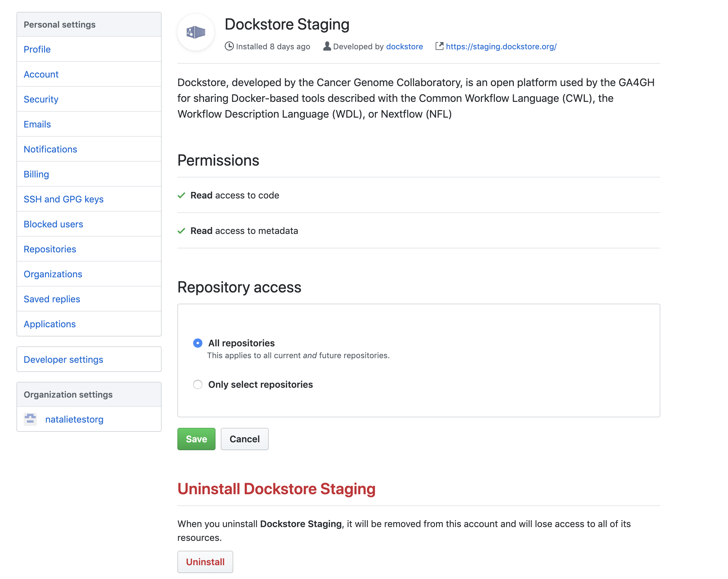Open https://staging.dockstore.org/ link
This screenshot has width=728, height=579.
click(501, 46)
